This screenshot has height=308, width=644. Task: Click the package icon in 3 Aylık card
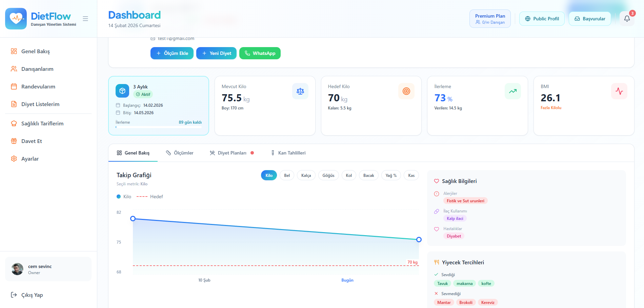[x=122, y=91]
